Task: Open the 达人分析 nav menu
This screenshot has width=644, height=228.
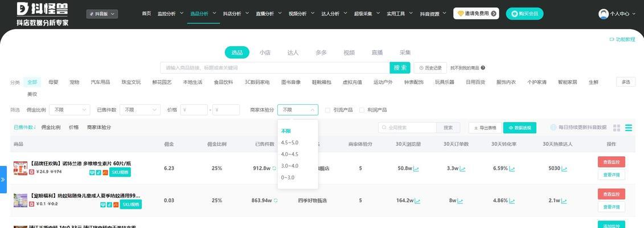Action: tap(334, 14)
